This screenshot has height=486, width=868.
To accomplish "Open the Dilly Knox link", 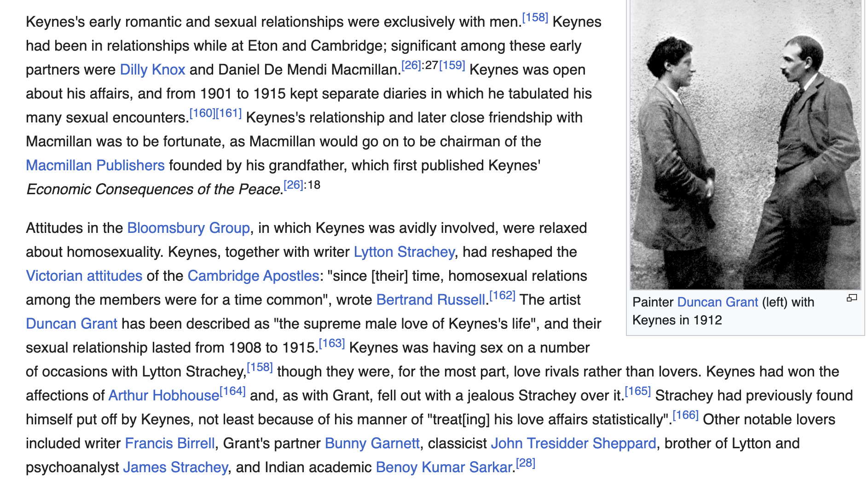I will (x=152, y=70).
